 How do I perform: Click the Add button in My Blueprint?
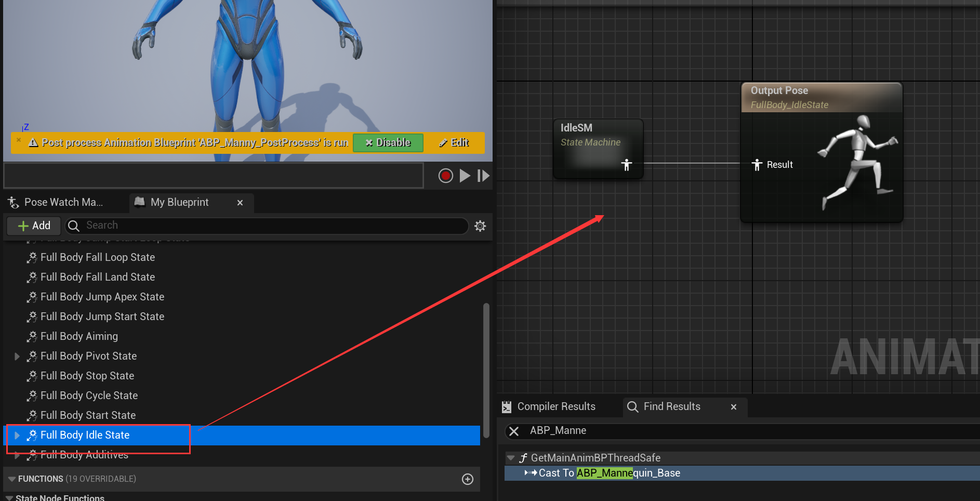pos(34,226)
